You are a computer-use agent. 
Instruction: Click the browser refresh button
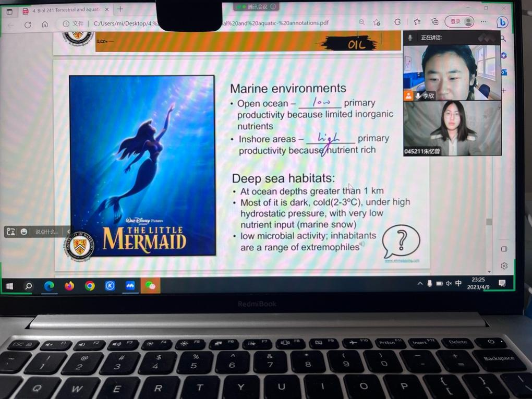click(28, 25)
